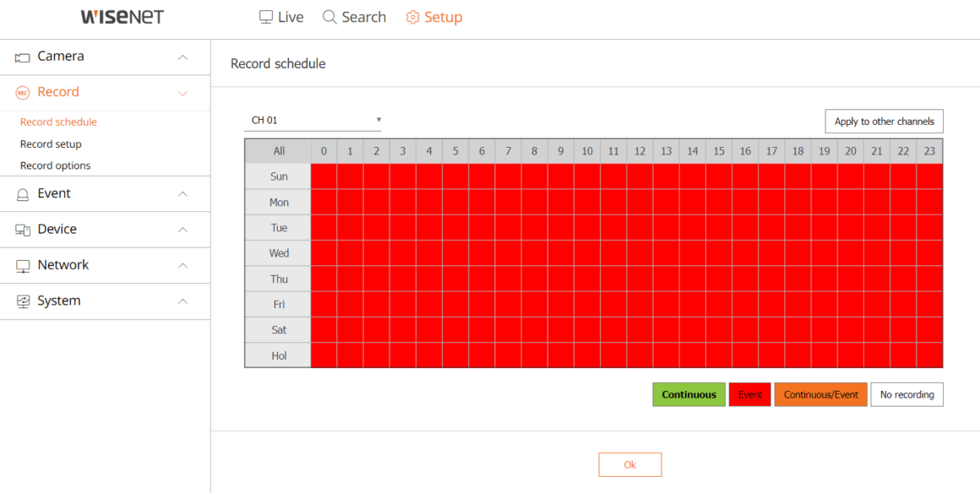This screenshot has width=980, height=493.
Task: Click the Setup gear icon
Action: pyautogui.click(x=412, y=17)
